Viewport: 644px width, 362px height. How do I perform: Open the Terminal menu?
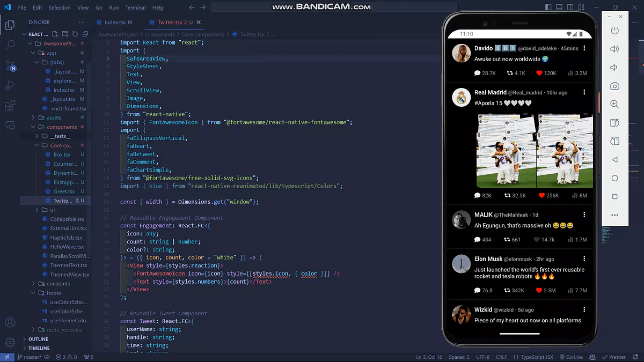135,8
